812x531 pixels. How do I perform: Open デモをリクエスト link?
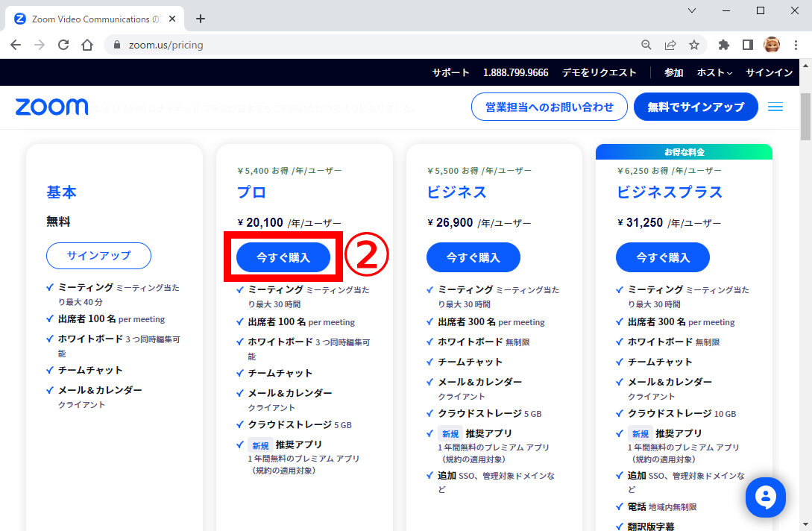coord(599,72)
